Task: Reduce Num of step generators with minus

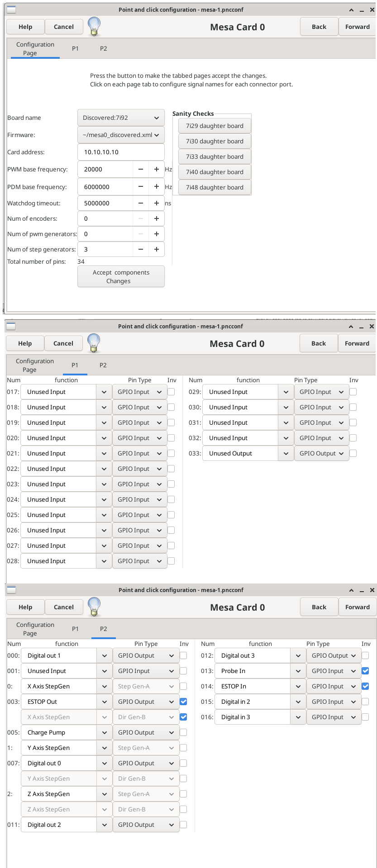Action: (x=141, y=249)
